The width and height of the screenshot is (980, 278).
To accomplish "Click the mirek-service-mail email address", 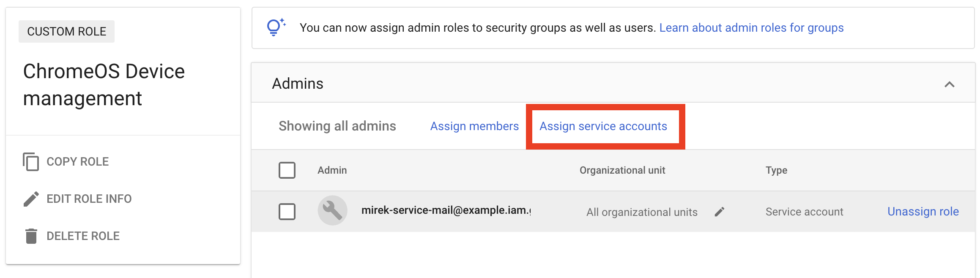I will pos(446,210).
